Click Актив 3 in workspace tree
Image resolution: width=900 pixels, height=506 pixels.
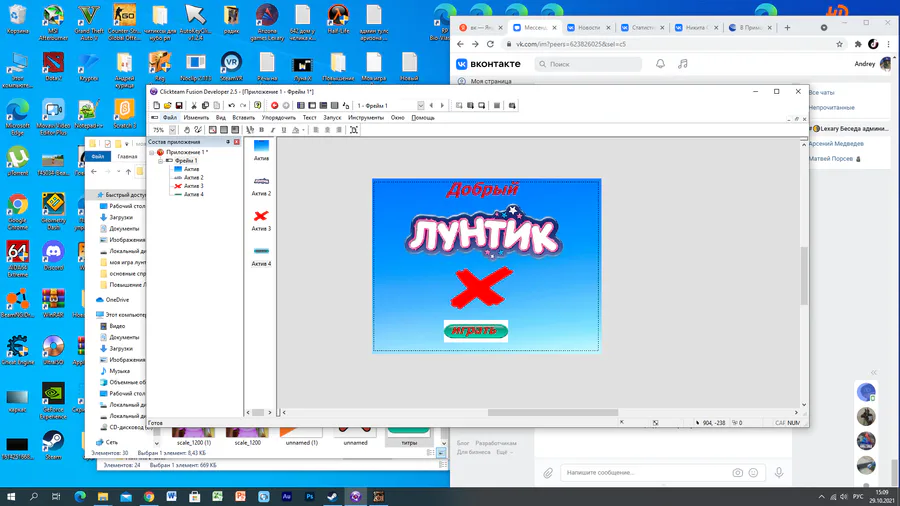click(193, 186)
